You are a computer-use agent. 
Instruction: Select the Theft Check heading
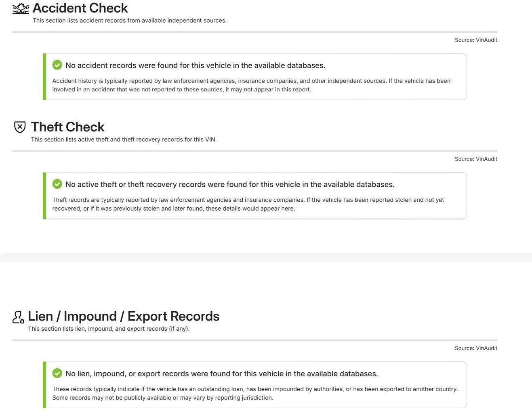tap(67, 127)
